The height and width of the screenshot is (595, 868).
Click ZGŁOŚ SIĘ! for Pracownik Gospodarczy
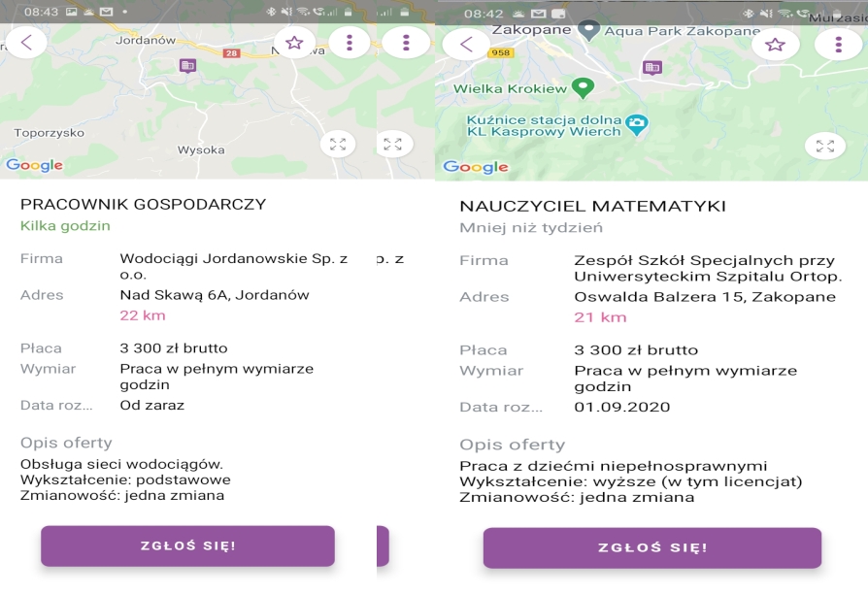pyautogui.click(x=187, y=545)
